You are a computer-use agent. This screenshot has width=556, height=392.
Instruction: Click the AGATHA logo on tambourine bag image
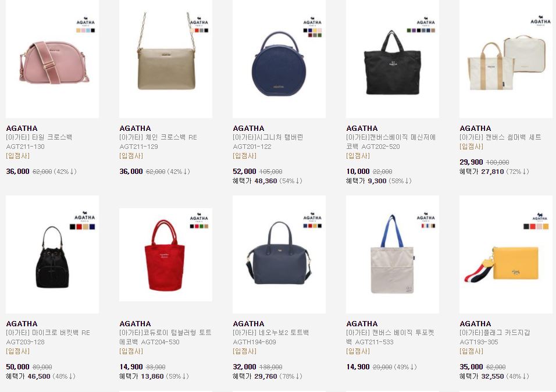[312, 22]
